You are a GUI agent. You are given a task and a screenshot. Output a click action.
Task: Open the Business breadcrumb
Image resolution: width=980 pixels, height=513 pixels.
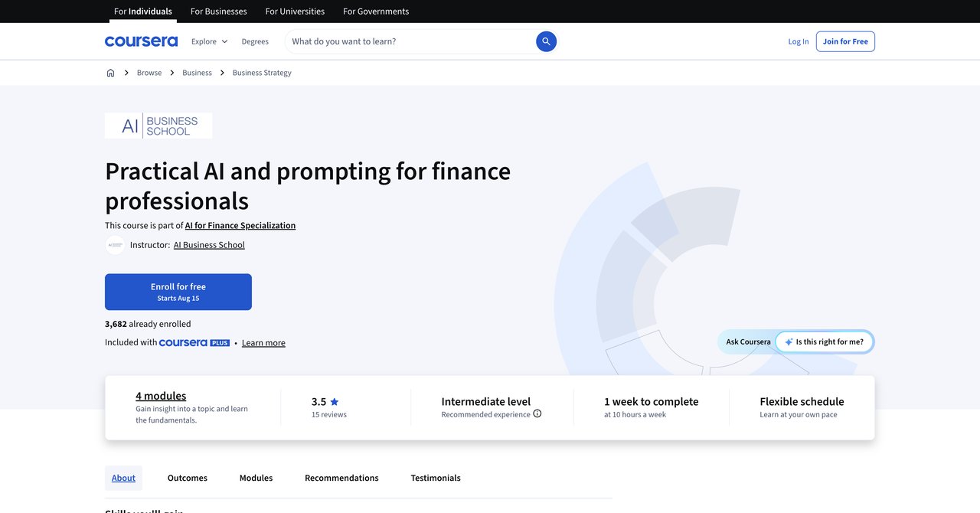pos(197,73)
